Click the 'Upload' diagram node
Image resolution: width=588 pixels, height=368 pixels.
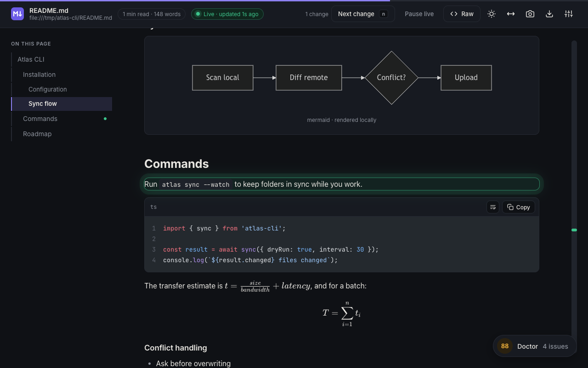[466, 78]
